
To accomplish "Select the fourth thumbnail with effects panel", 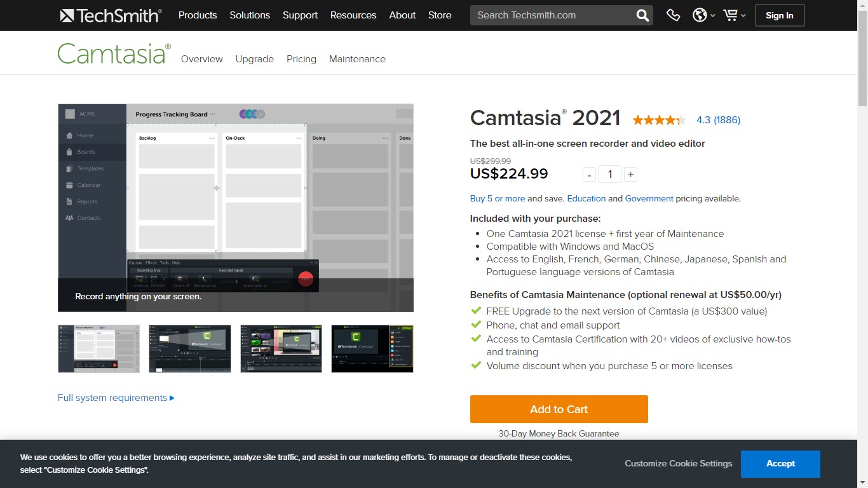I will pyautogui.click(x=372, y=349).
